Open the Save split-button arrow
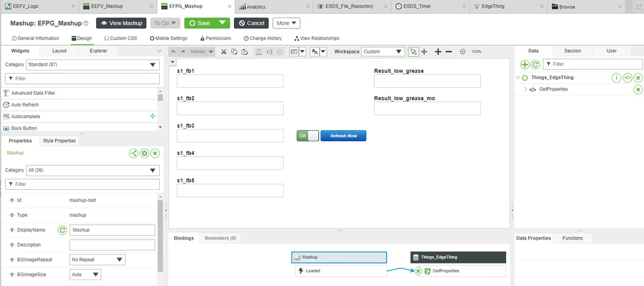This screenshot has height=286, width=644. 222,23
